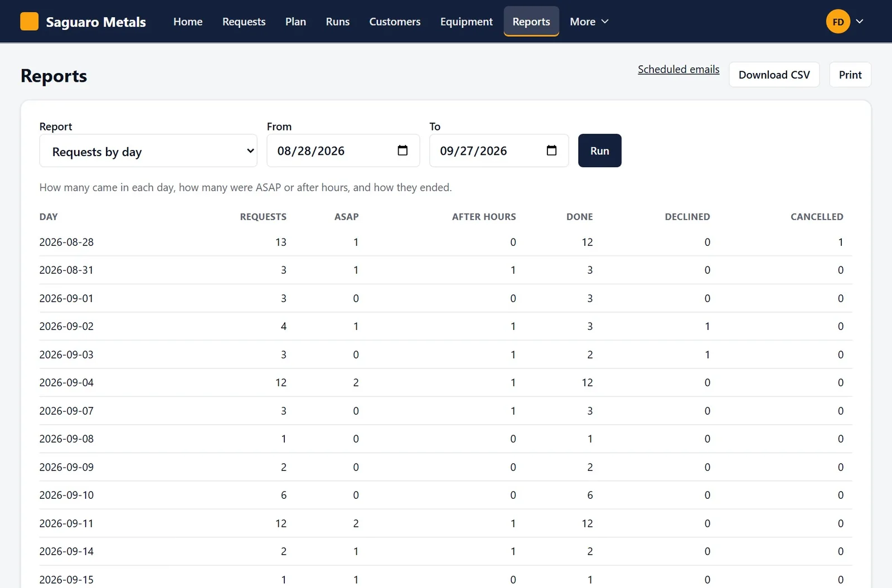
Task: Click the Saguaro Metals brand name
Action: [96, 22]
